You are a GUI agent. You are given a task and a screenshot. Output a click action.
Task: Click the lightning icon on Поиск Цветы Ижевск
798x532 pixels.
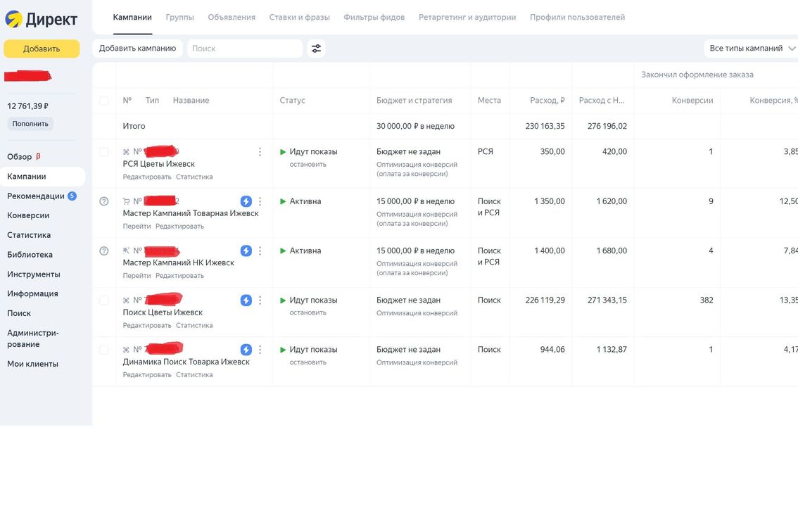(x=246, y=300)
